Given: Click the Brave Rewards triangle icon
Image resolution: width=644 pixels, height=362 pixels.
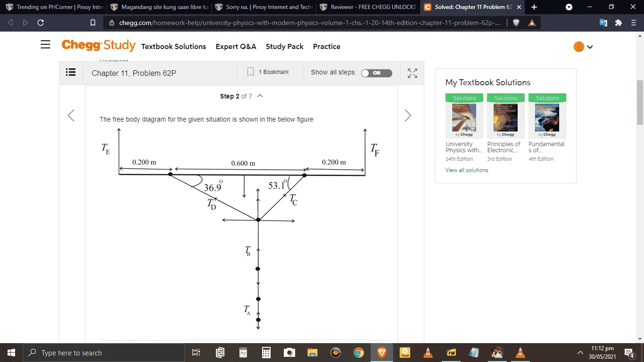Looking at the screenshot, I should 532,23.
